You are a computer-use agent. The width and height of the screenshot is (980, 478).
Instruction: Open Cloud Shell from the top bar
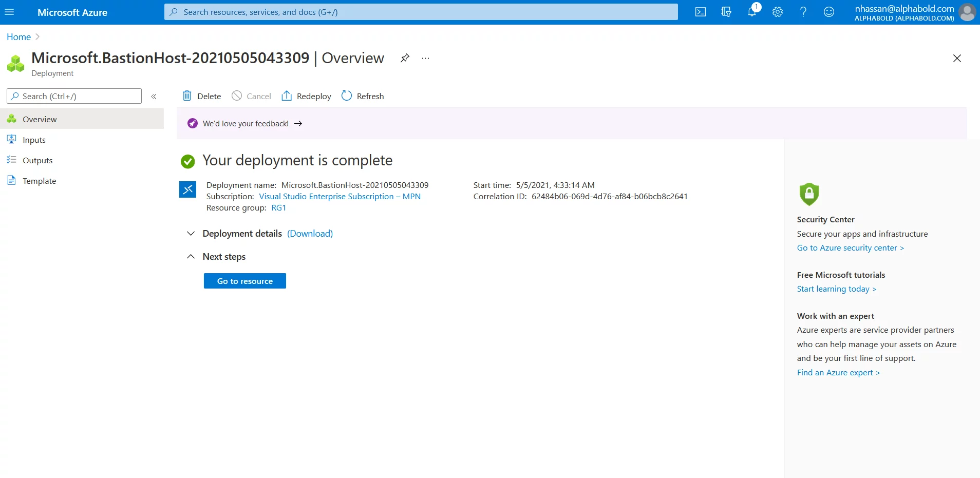(x=701, y=12)
